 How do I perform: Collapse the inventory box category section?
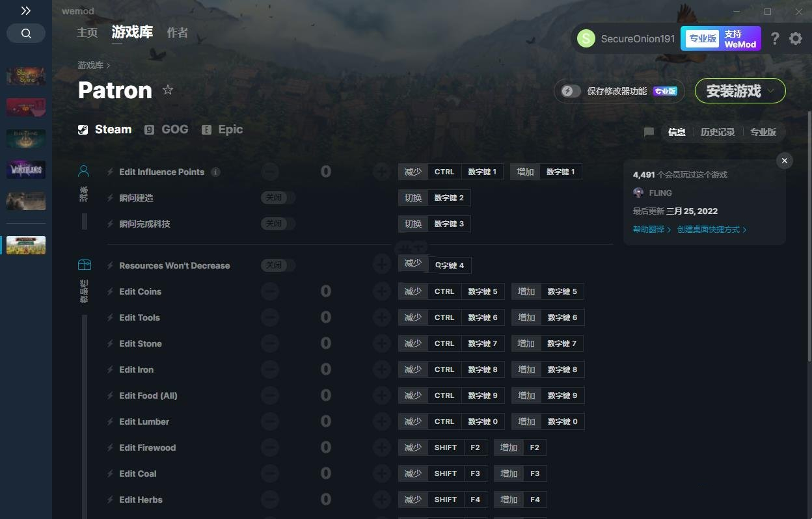[x=85, y=265]
